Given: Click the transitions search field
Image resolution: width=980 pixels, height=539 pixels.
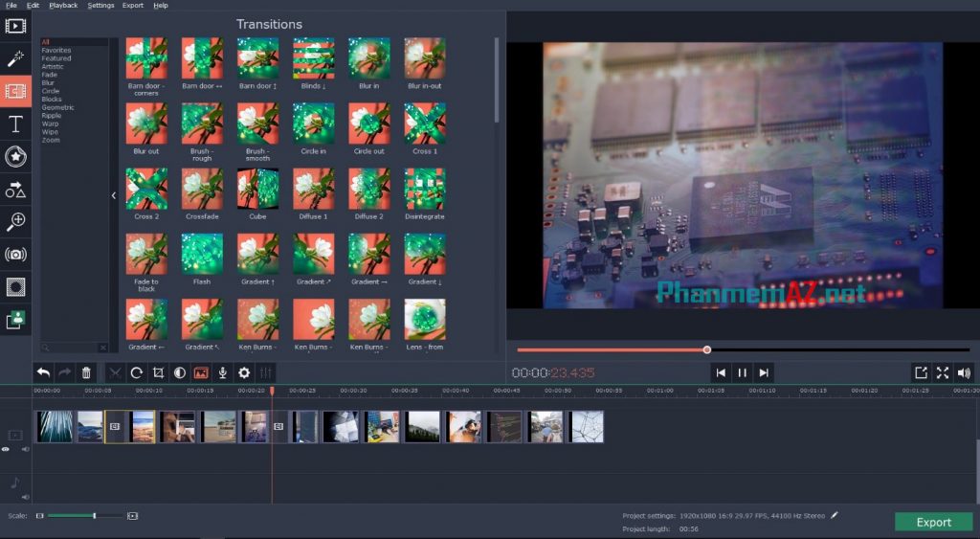Looking at the screenshot, I should [70, 348].
